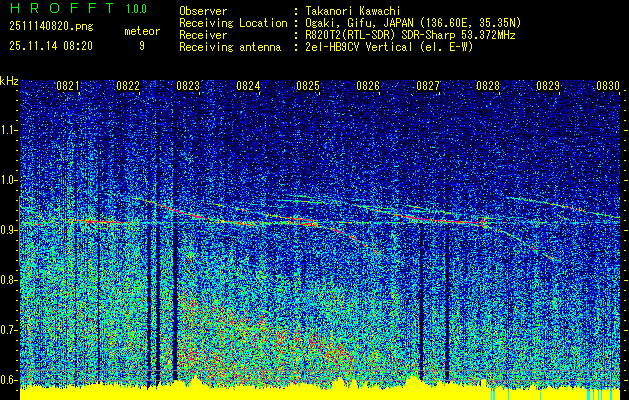629x400 pixels.
Task: Click the Receiving Location label
Action: tap(233, 23)
